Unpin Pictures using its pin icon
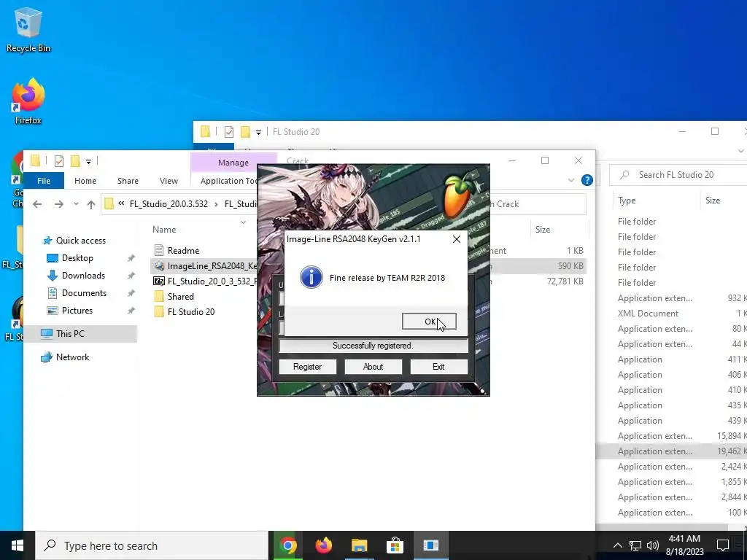The width and height of the screenshot is (747, 560). tap(131, 311)
